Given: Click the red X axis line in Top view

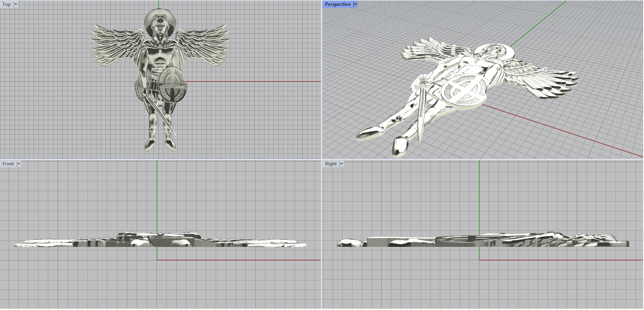Looking at the screenshot, I should point(254,81).
